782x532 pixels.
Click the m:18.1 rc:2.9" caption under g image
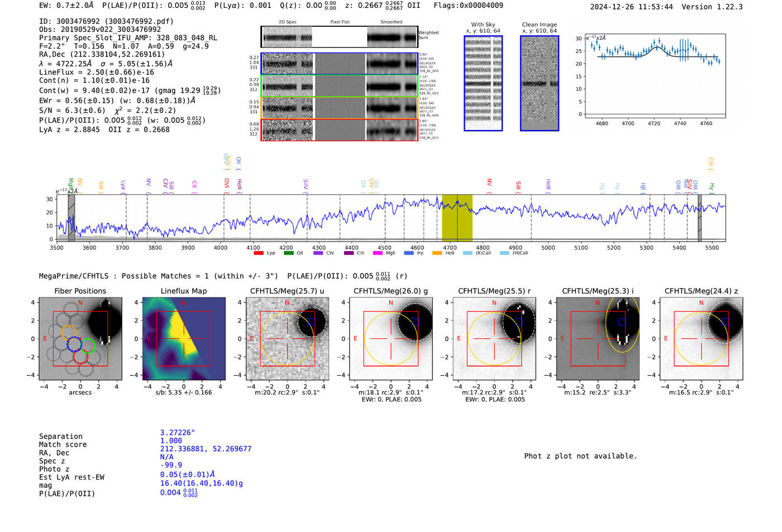(x=390, y=392)
